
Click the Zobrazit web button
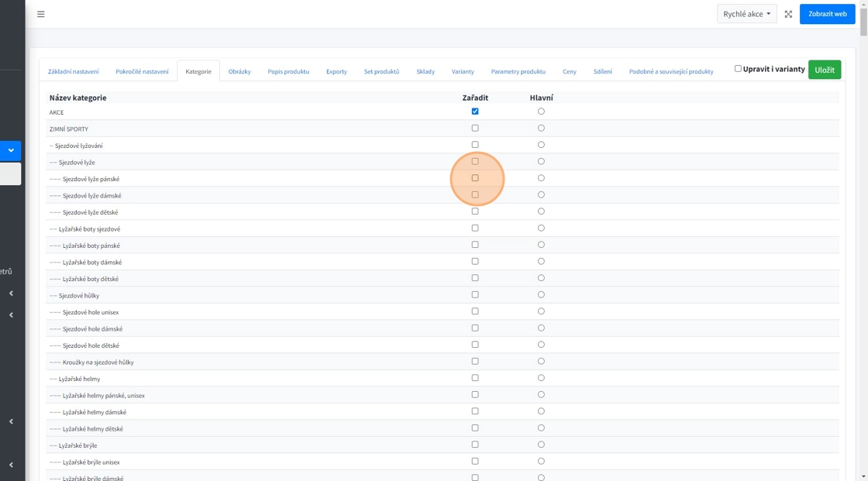click(827, 14)
